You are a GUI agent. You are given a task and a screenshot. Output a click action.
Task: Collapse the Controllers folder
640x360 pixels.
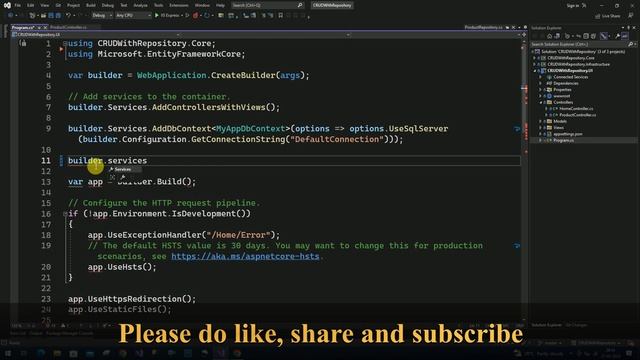click(x=540, y=102)
